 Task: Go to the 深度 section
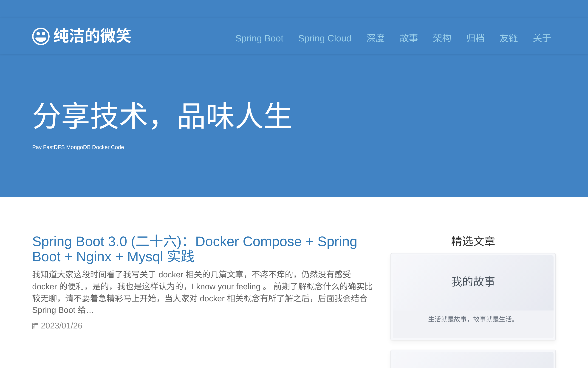(x=375, y=38)
